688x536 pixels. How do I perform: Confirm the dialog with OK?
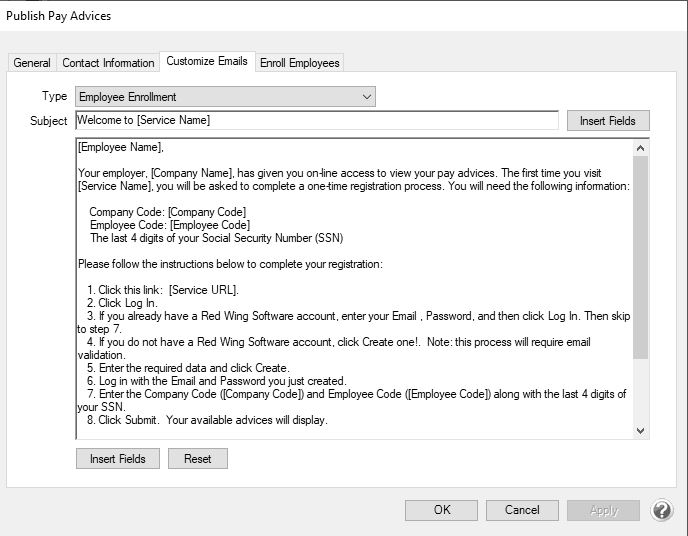pyautogui.click(x=442, y=510)
